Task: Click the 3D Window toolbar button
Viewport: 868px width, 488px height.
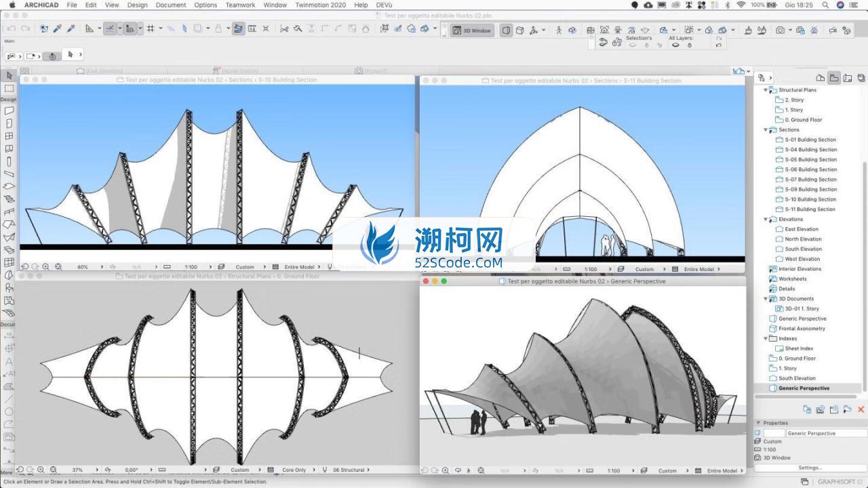Action: 472,30
